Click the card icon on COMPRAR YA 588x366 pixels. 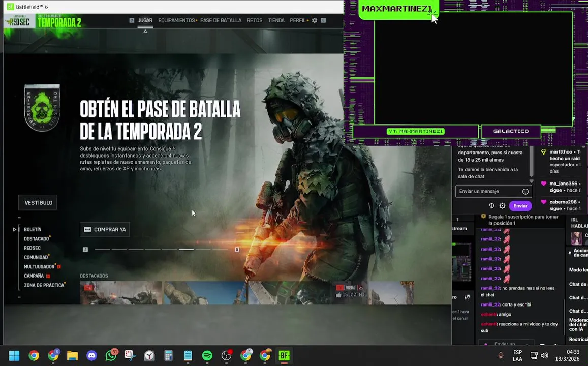click(87, 229)
